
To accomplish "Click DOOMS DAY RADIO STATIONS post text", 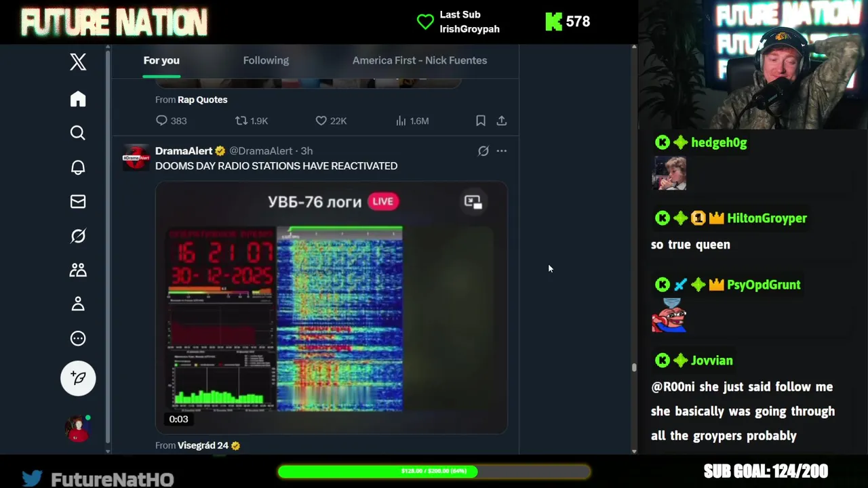I will tap(276, 166).
